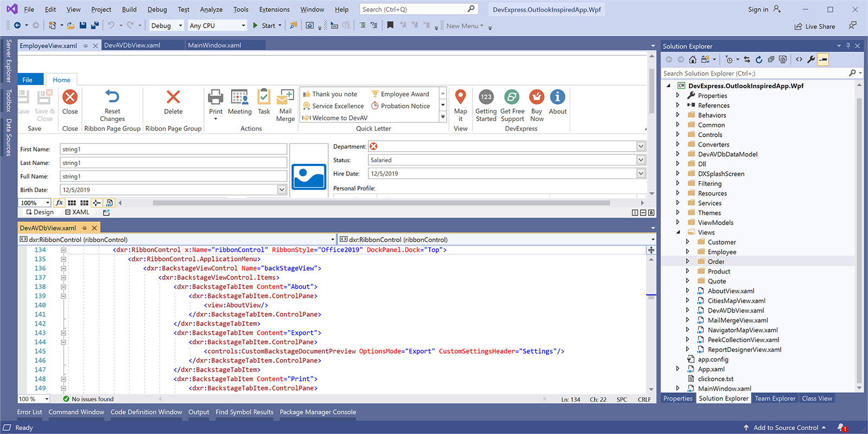Viewport: 868px width, 434px height.
Task: Toggle auto-hide pin on Solution Explorer
Action: pyautogui.click(x=848, y=46)
